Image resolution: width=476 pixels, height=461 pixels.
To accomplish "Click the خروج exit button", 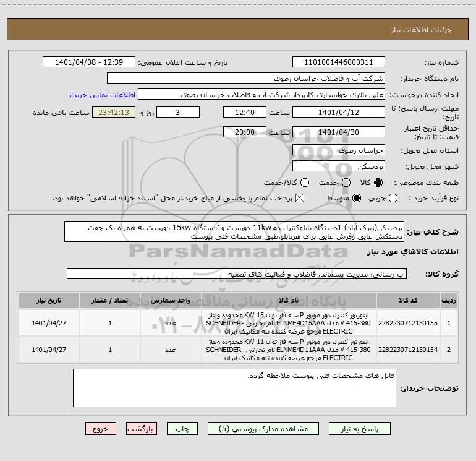I will pyautogui.click(x=101, y=429).
